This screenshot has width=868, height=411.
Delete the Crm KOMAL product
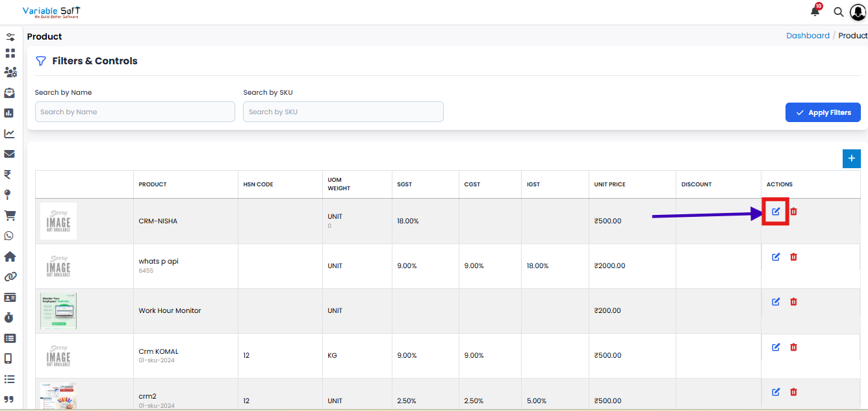click(x=793, y=347)
